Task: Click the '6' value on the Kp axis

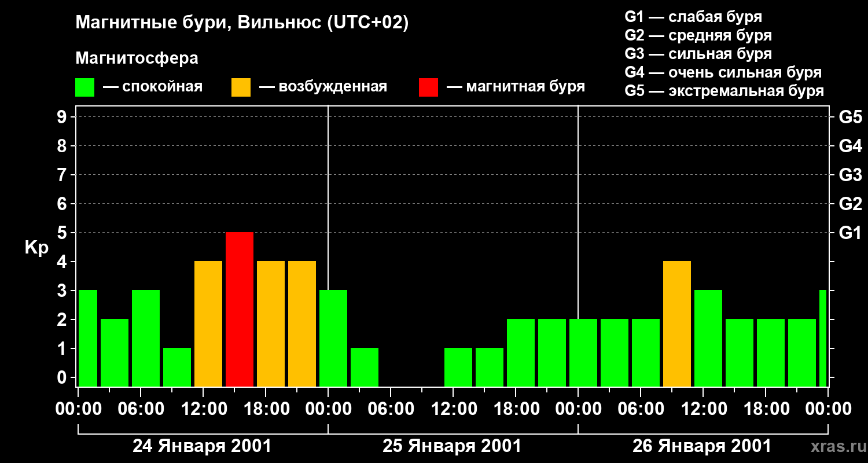Action: [x=63, y=204]
